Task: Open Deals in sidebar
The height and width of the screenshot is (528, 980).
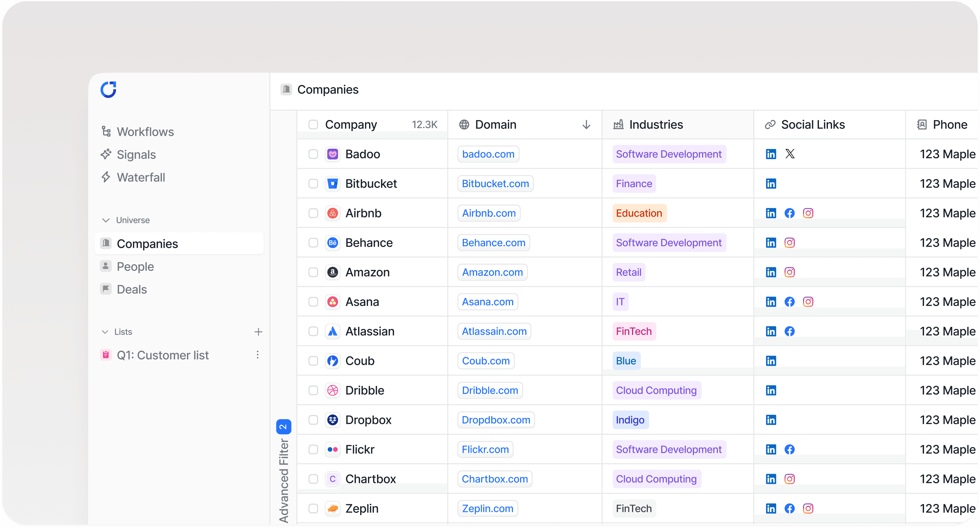Action: [x=123, y=289]
